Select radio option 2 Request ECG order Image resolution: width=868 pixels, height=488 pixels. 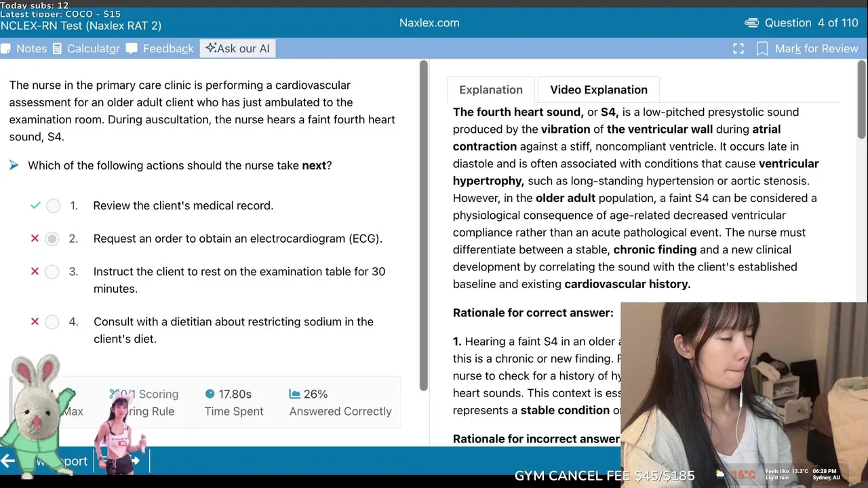[52, 239]
